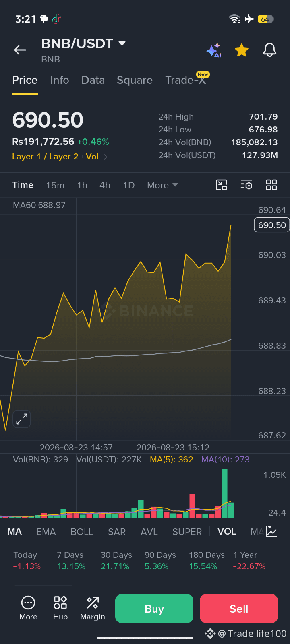Click the 90 Days 5.36% performance cell

click(x=160, y=561)
